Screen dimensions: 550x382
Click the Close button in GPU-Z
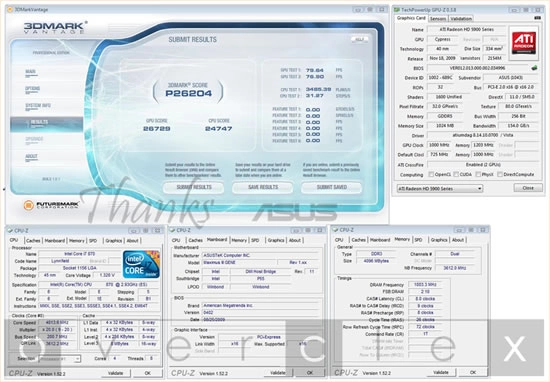(528, 188)
